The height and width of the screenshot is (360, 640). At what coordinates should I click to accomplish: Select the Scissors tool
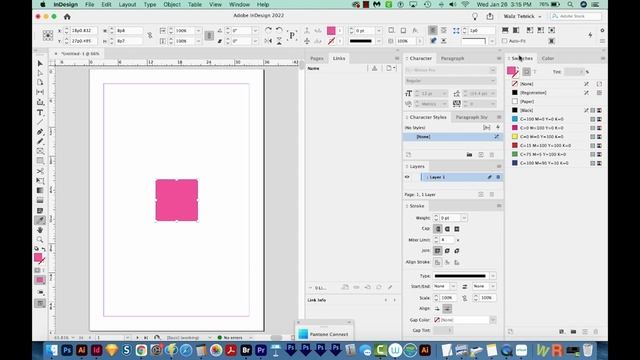(40, 171)
